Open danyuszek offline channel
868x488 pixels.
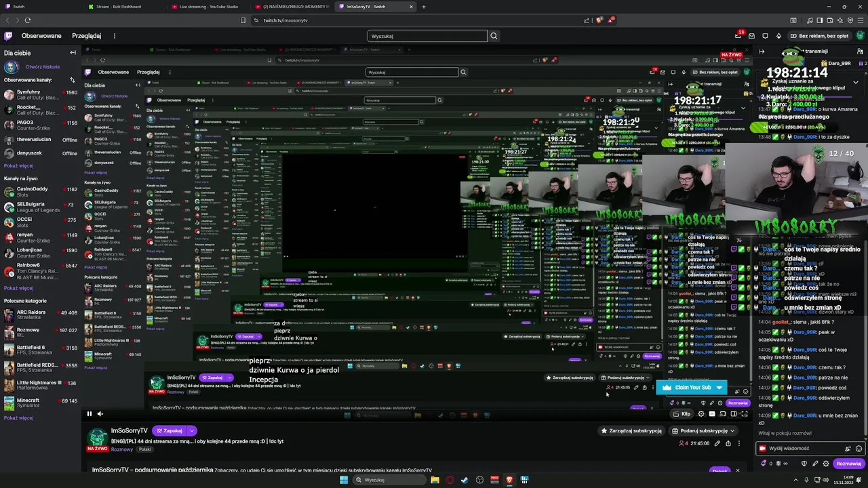coord(41,153)
